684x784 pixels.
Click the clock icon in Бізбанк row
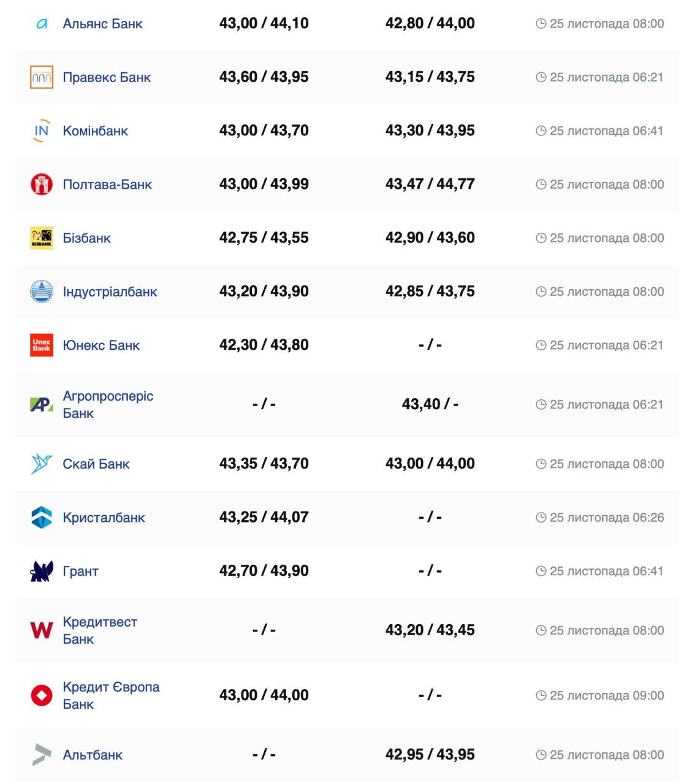point(541,238)
